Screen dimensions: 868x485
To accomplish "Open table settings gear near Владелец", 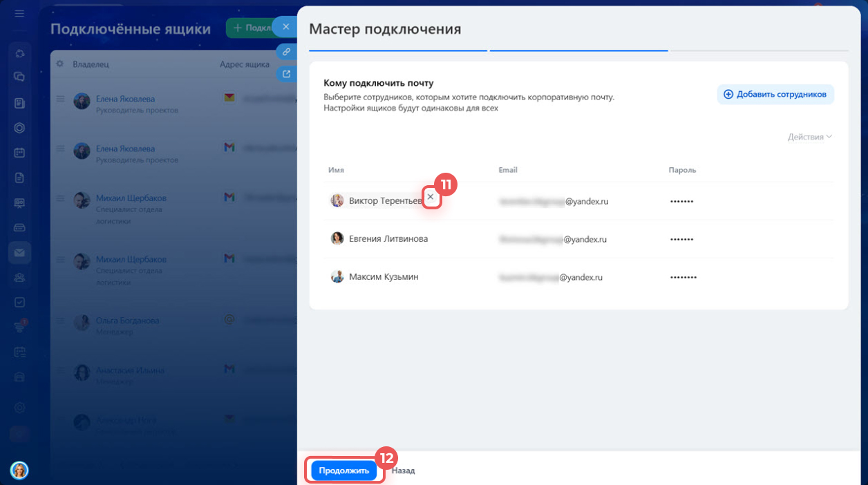I will pos(59,64).
